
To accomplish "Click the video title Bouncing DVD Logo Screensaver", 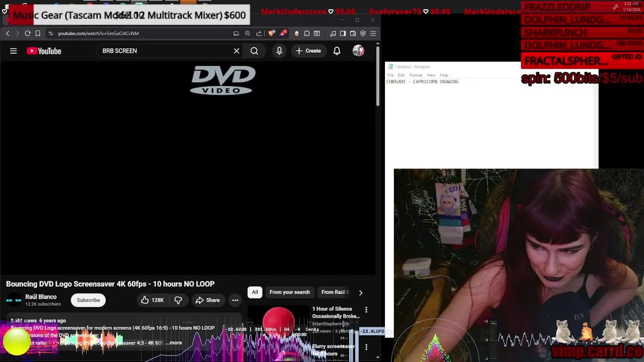I will click(x=110, y=284).
